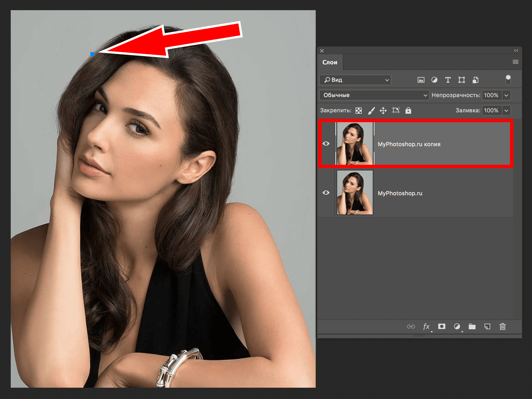The width and height of the screenshot is (532, 399).
Task: Expand the Непрозрачность opacity dropdown arrow
Action: [506, 95]
